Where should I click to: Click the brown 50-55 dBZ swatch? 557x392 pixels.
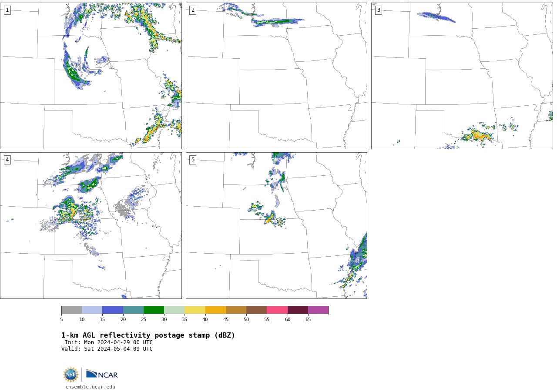(256, 310)
